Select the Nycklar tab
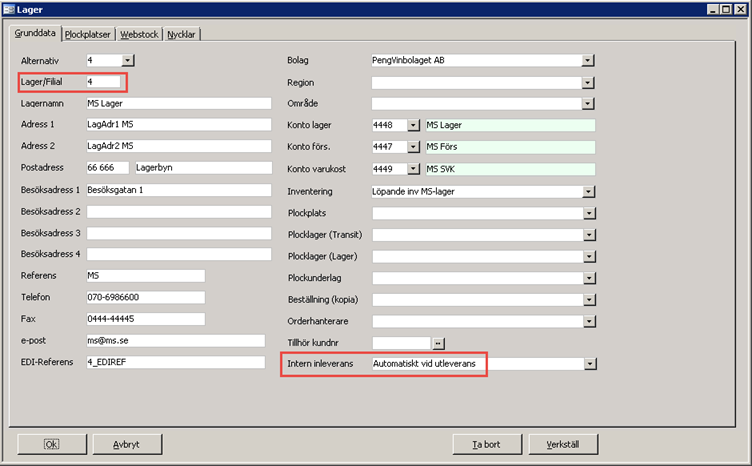This screenshot has width=752, height=466. click(182, 34)
